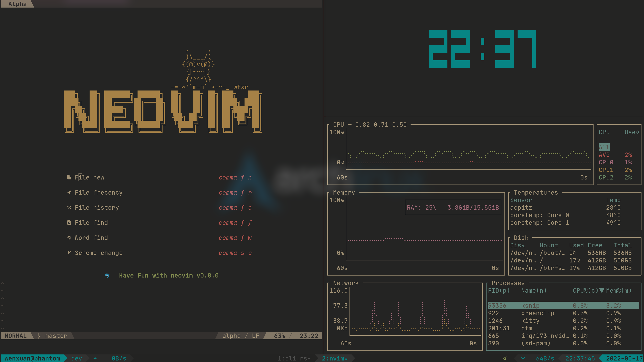
Task: Click the dolphin icon in footer
Action: tap(107, 276)
